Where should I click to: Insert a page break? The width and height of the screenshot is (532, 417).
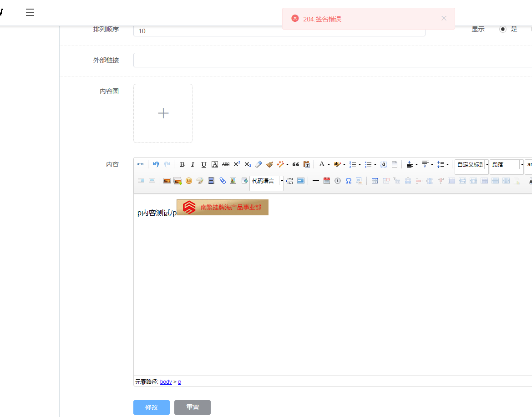tap(289, 181)
